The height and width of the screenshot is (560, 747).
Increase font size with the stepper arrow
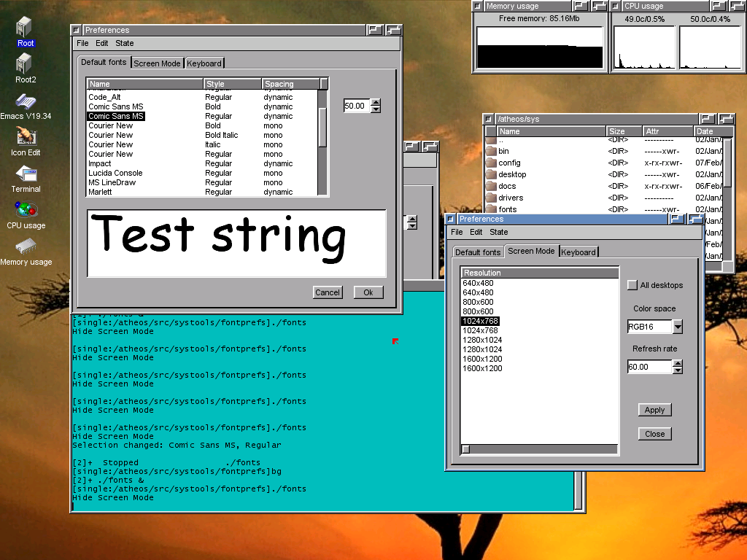click(376, 101)
